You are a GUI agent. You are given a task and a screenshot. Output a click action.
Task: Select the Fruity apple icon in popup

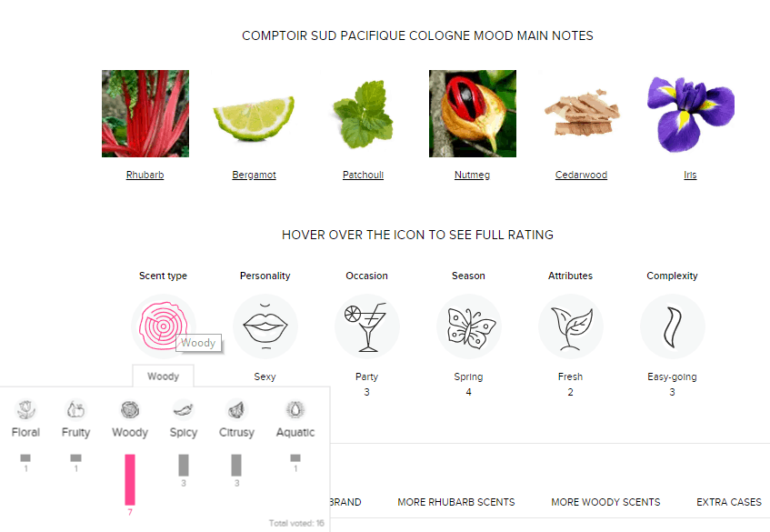75,409
